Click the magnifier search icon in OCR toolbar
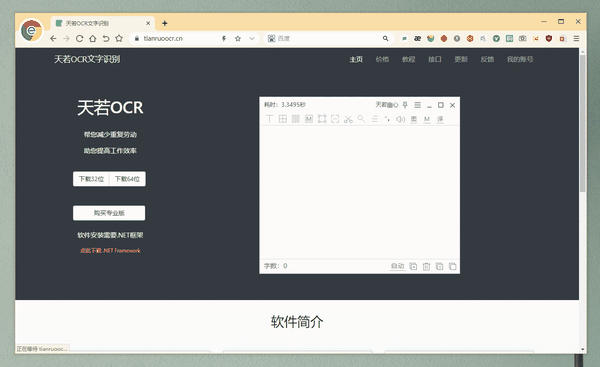Image resolution: width=600 pixels, height=367 pixels. pos(361,119)
